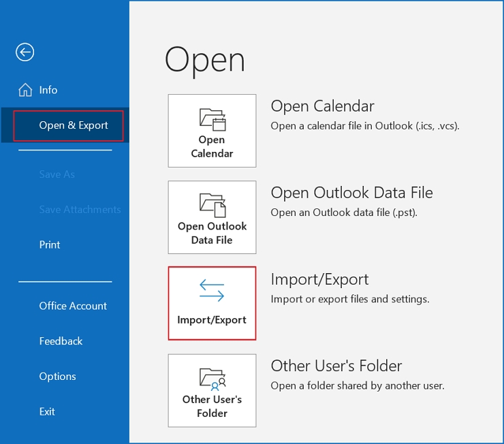Click the Open Calendar tile button
This screenshot has width=504, height=444.
click(212, 131)
